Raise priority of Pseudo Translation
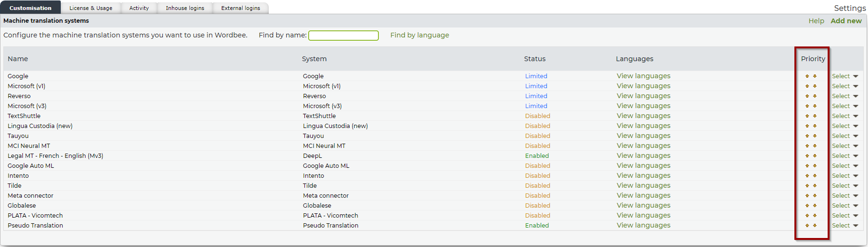Screen dimensions: 868x247 pyautogui.click(x=807, y=226)
